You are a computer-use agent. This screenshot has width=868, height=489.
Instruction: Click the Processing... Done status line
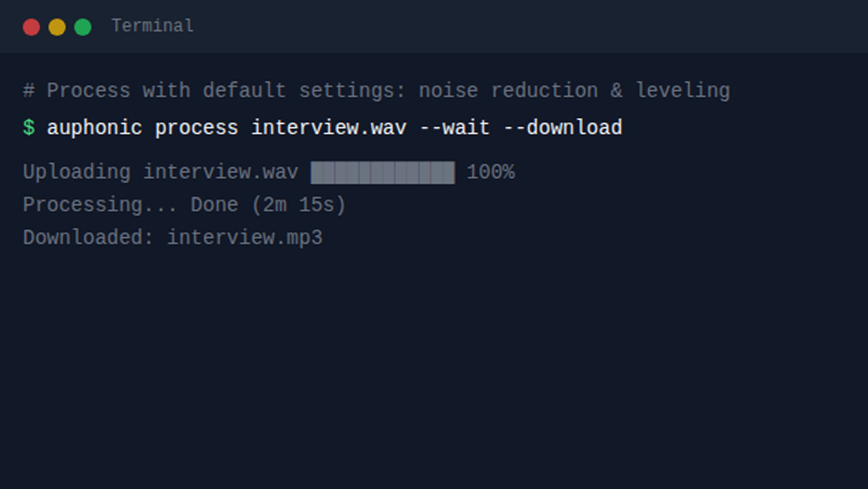185,205
